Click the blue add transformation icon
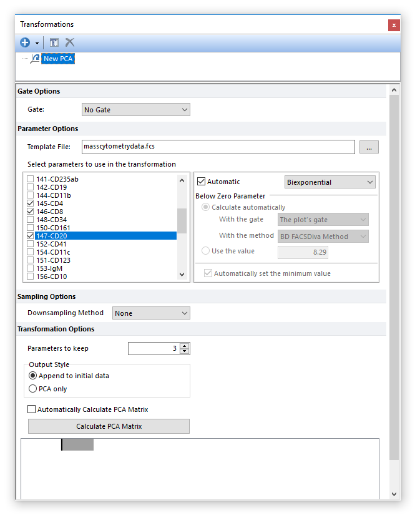The width and height of the screenshot is (420, 518). click(x=25, y=42)
